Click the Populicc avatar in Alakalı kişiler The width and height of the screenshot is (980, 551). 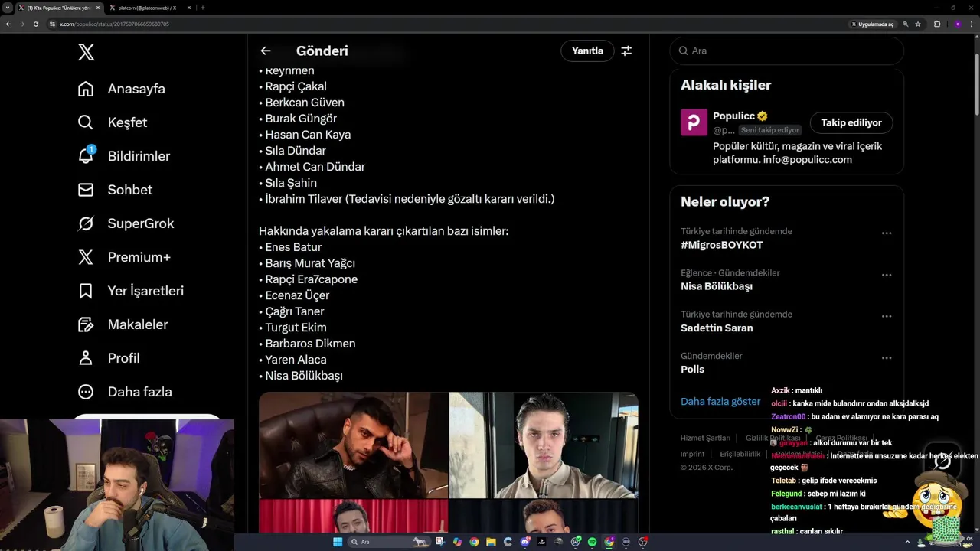coord(694,122)
